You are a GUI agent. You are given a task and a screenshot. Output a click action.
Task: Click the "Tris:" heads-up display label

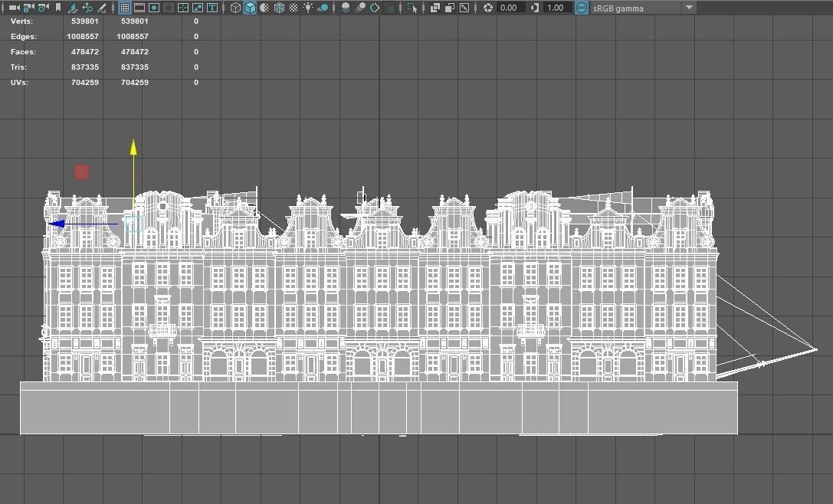(x=18, y=67)
